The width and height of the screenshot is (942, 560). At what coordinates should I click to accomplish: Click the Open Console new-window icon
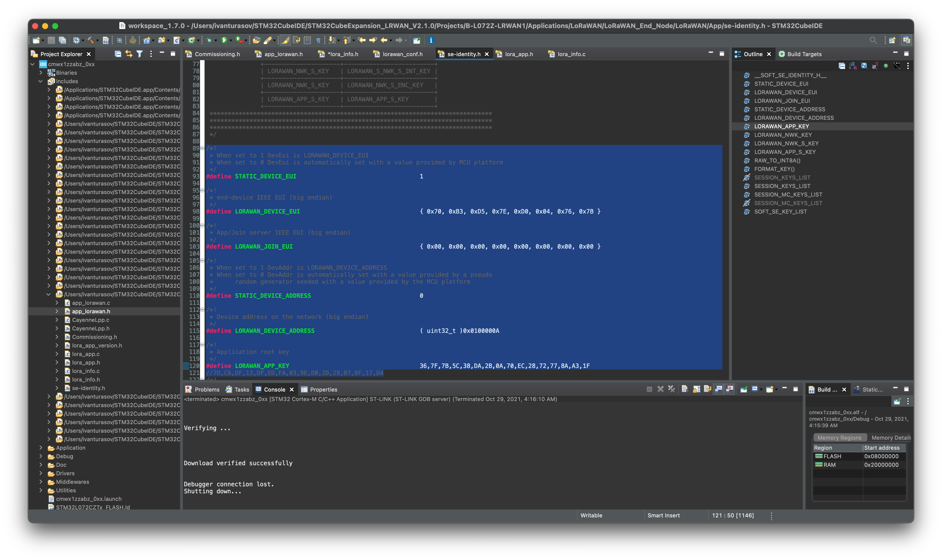(770, 389)
